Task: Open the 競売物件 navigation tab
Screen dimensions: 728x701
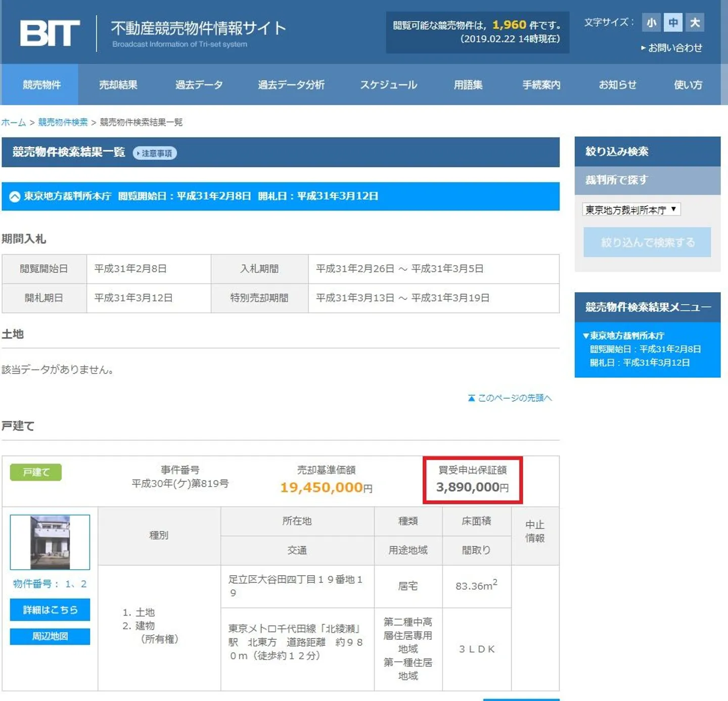Action: coord(41,85)
